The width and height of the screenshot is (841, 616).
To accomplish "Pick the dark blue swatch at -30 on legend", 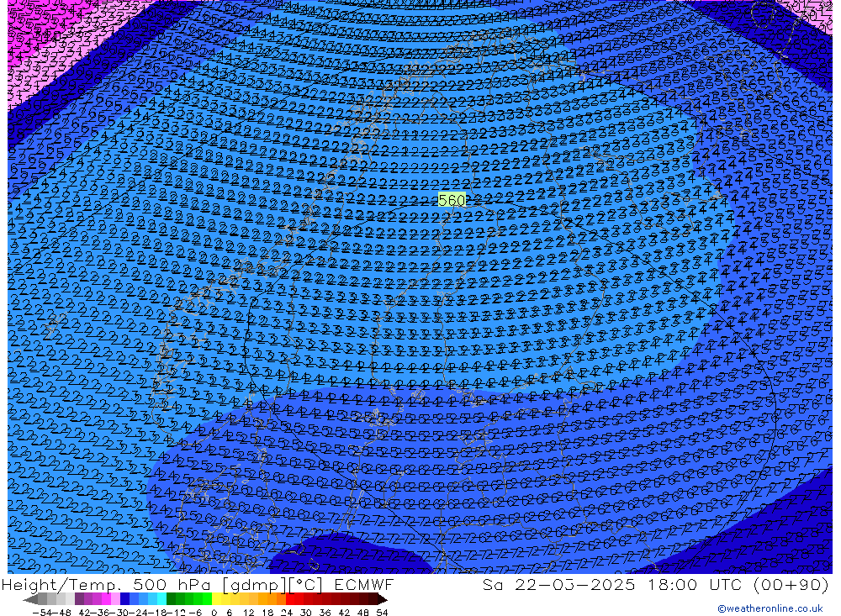I will [x=124, y=599].
